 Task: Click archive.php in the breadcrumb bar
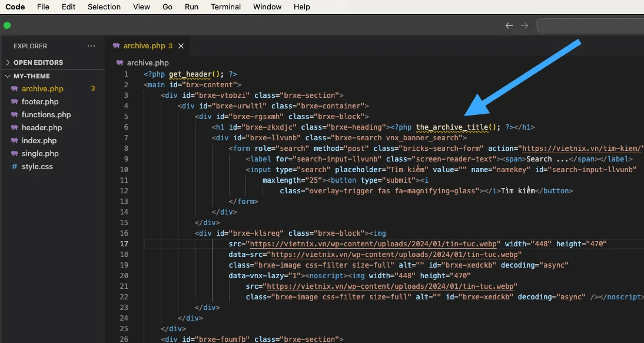tap(148, 63)
